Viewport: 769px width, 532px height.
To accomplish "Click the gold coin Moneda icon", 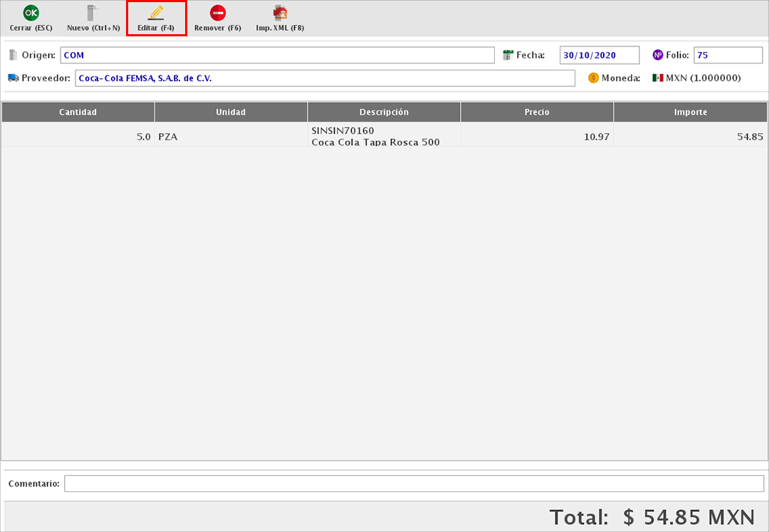I will (594, 78).
